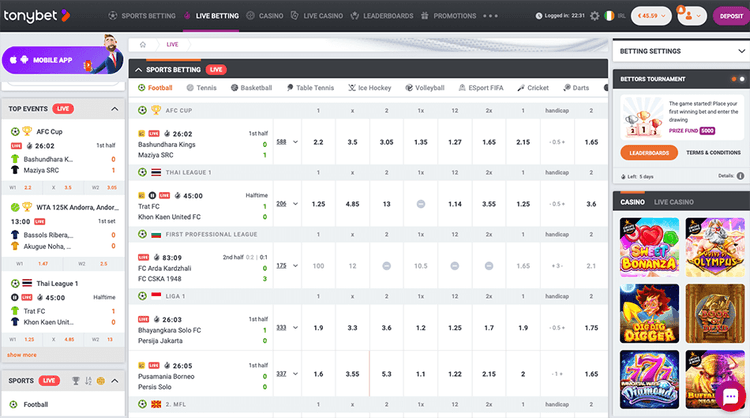This screenshot has height=418, width=750.
Task: Open the Gates of Olympus game thumbnail
Action: [x=715, y=247]
